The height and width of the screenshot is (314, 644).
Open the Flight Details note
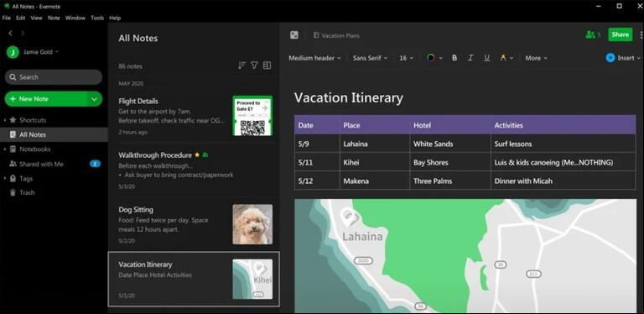pyautogui.click(x=194, y=116)
